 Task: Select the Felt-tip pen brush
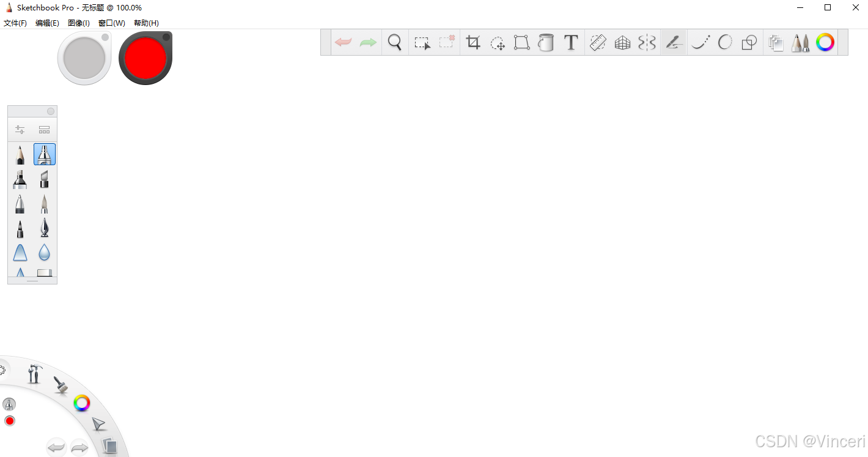pos(20,228)
